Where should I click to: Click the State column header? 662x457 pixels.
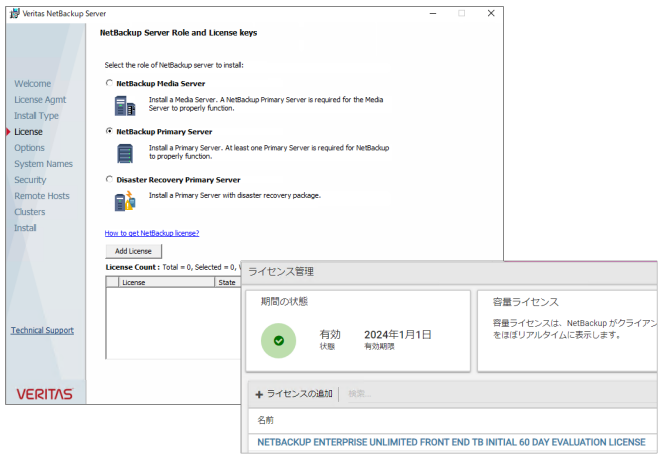[x=228, y=282]
